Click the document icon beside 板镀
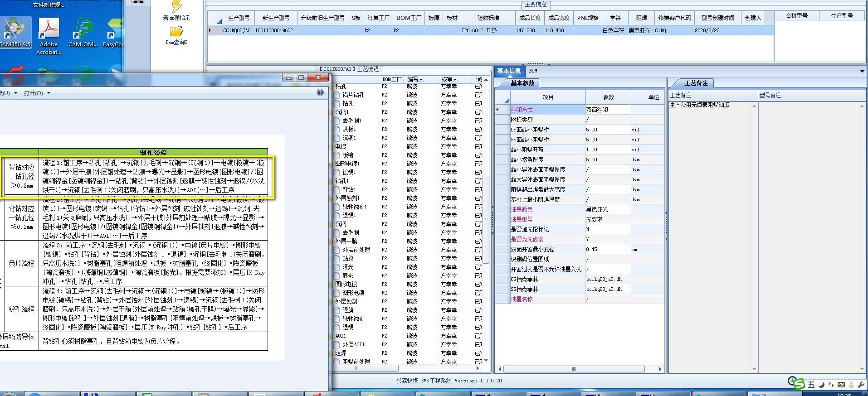Screen dimensions: 868x396 click(336, 155)
